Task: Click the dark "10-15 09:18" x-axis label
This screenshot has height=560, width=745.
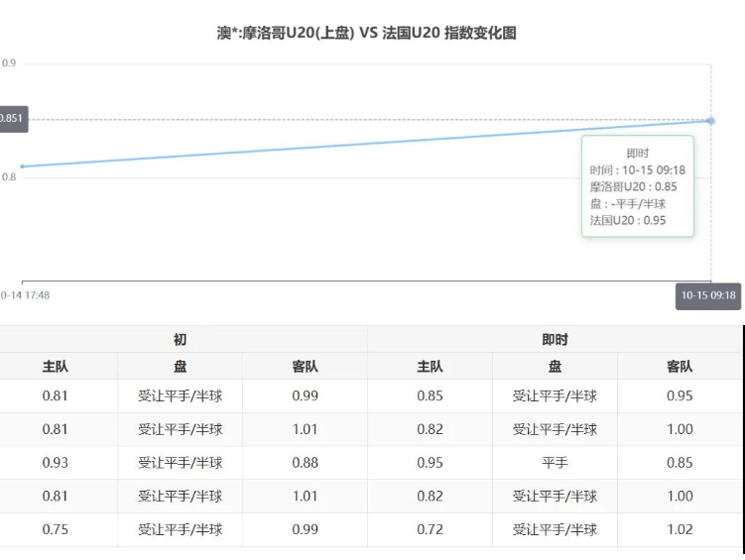Action: click(x=708, y=295)
